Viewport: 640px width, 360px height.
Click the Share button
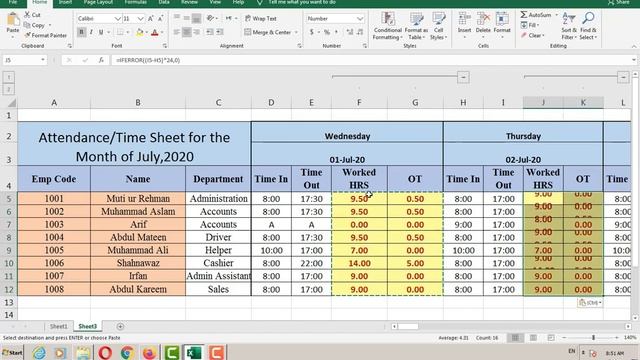coord(619,2)
